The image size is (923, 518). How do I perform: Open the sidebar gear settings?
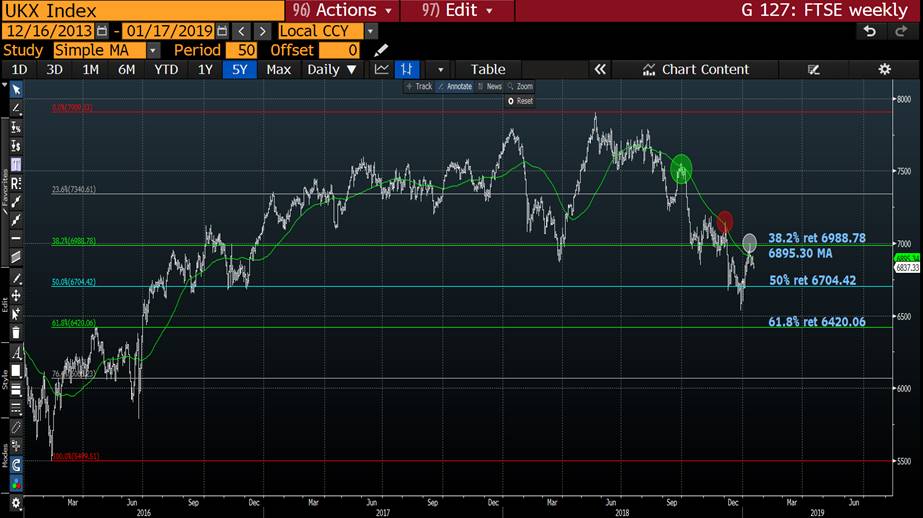16,503
